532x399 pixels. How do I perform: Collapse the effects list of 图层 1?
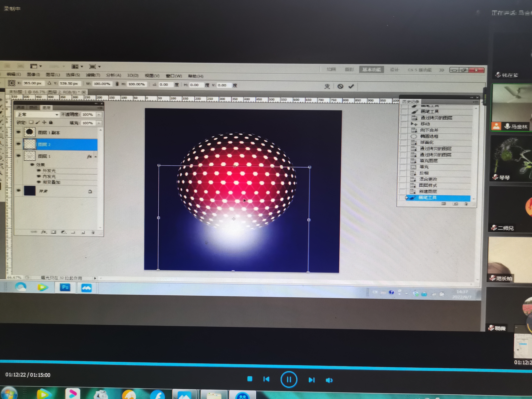pyautogui.click(x=96, y=157)
